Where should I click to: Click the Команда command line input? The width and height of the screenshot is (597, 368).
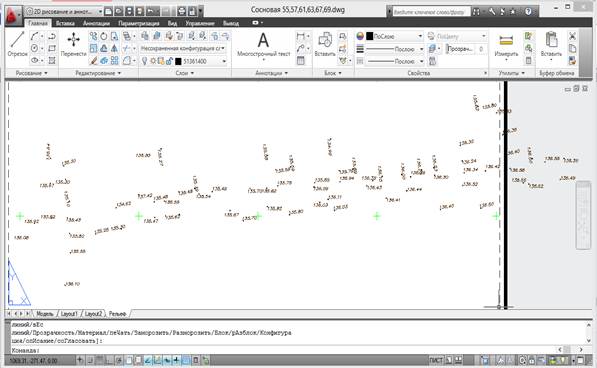pos(282,350)
